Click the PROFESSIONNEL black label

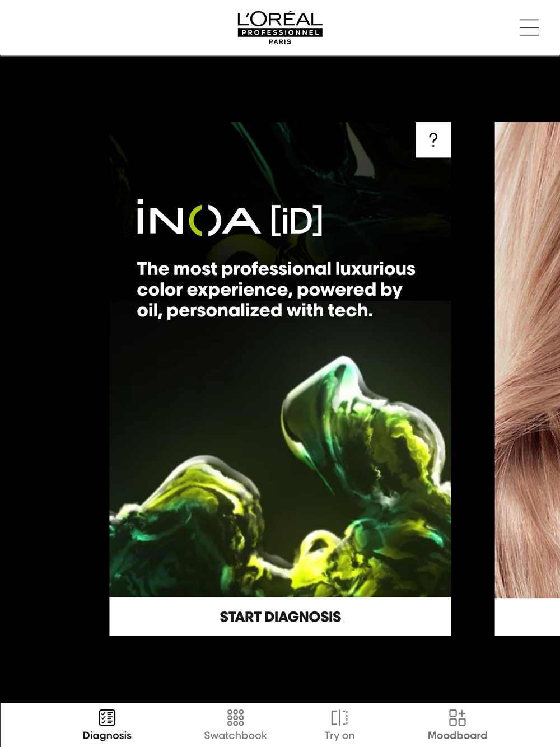click(280, 32)
